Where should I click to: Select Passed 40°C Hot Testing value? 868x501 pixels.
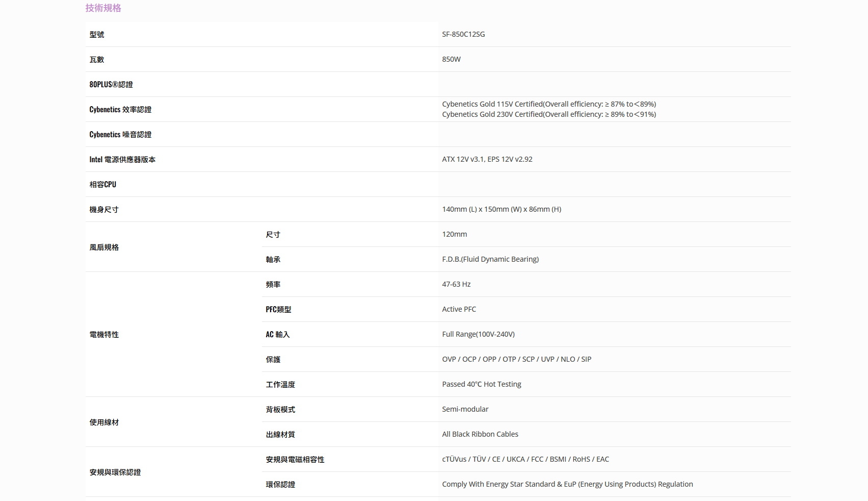coord(482,384)
